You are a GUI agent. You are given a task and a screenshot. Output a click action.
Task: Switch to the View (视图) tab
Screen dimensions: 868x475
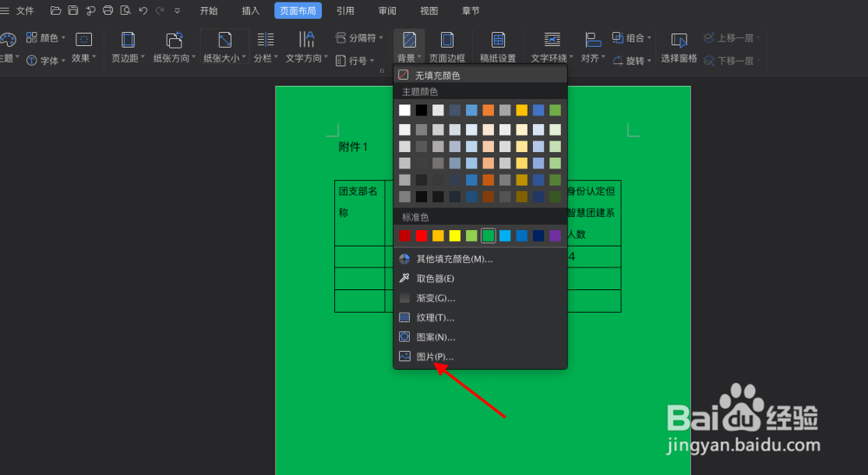pyautogui.click(x=429, y=10)
